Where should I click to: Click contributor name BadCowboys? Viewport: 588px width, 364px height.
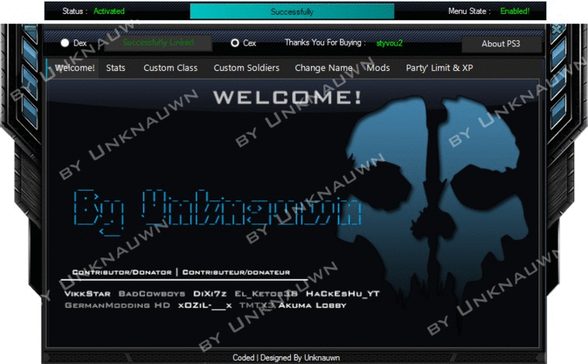coord(152,294)
